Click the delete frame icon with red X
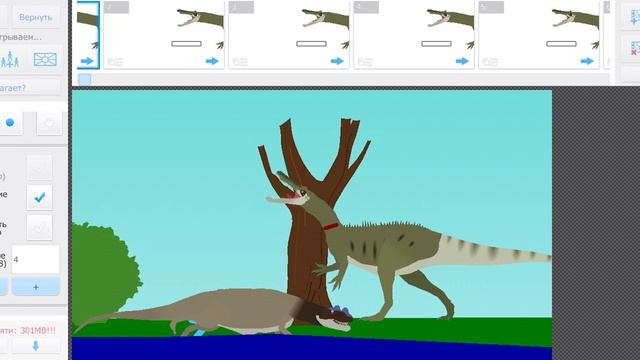This screenshot has width=640, height=360. click(x=633, y=48)
